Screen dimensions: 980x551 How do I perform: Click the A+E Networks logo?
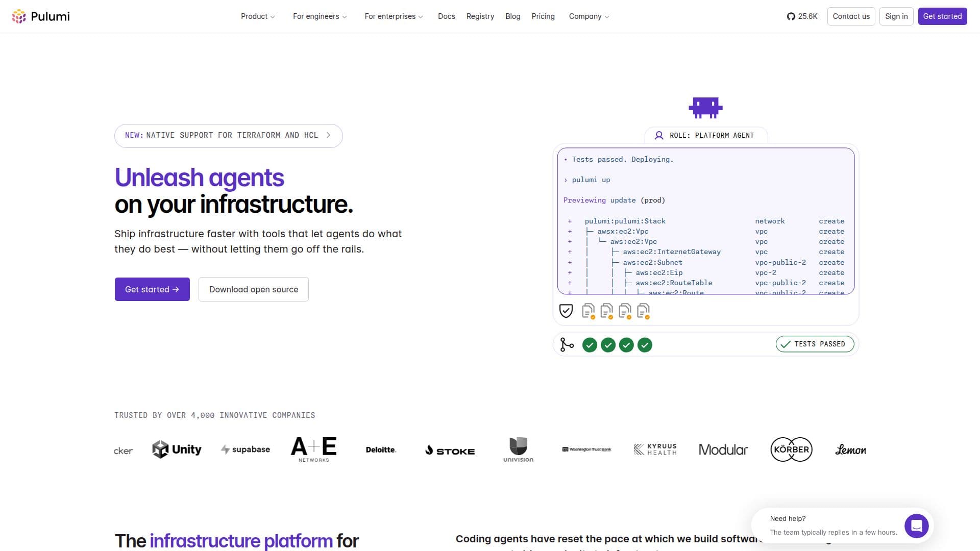click(x=313, y=449)
